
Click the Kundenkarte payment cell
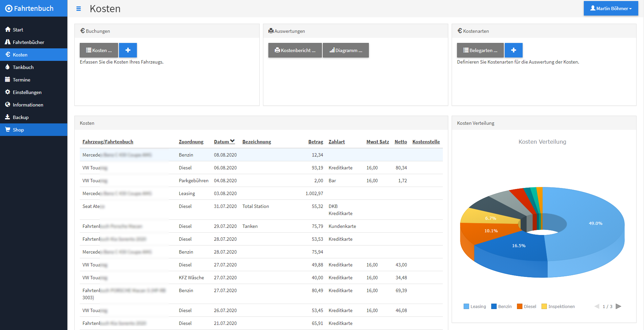(x=342, y=226)
